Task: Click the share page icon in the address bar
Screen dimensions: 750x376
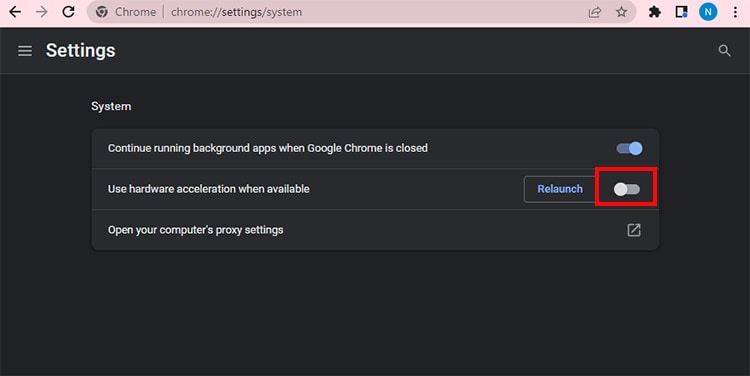Action: coord(595,12)
